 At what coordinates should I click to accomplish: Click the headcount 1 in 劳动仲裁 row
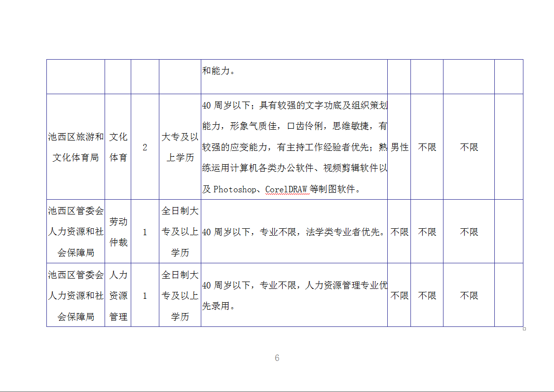[x=145, y=232]
